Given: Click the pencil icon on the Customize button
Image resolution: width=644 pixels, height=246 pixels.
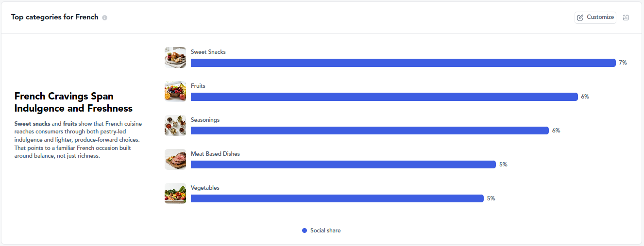Looking at the screenshot, I should 580,17.
